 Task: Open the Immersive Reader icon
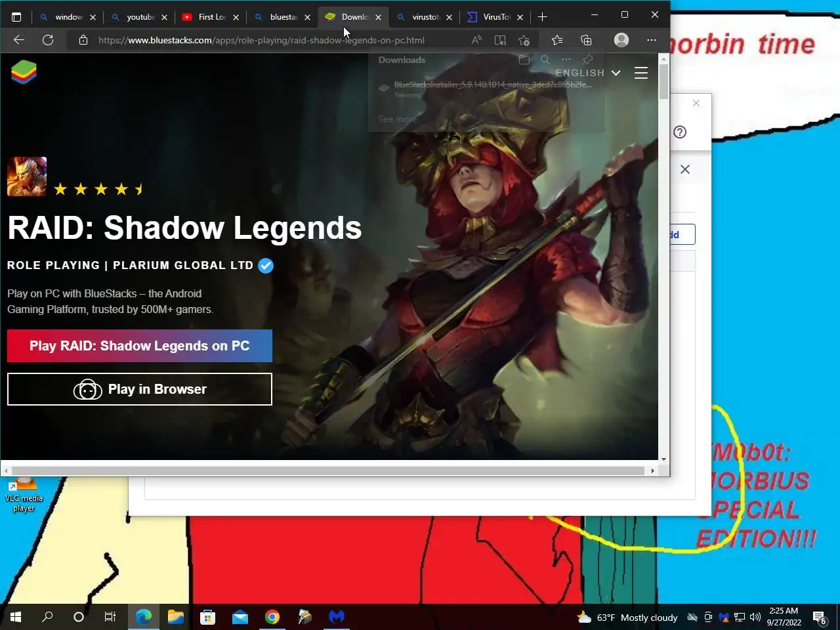500,40
